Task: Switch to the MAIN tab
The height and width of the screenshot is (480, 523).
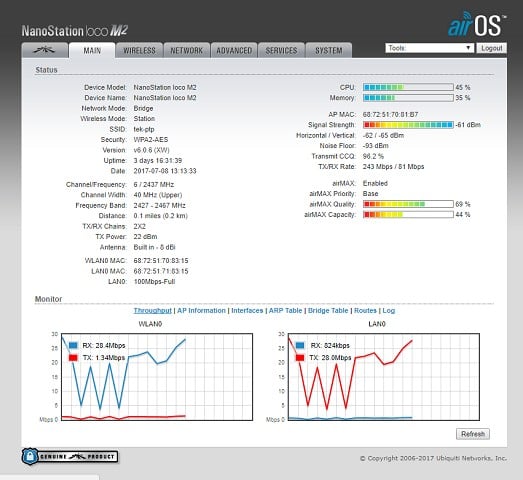Action: pyautogui.click(x=92, y=50)
